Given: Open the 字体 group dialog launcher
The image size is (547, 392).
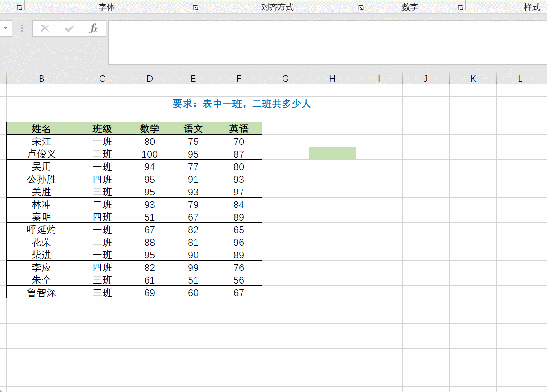Looking at the screenshot, I should (x=196, y=8).
